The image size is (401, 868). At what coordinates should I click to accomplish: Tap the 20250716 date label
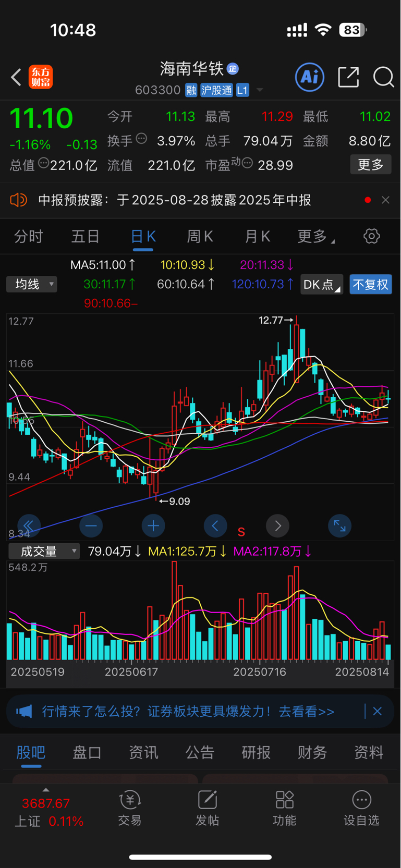pyautogui.click(x=260, y=672)
